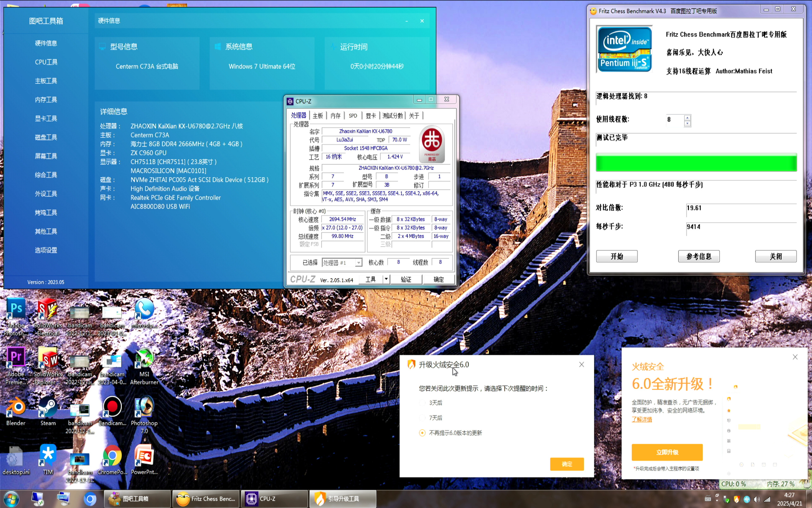
Task: Click volume speaker icon in system tray
Action: [x=756, y=499]
